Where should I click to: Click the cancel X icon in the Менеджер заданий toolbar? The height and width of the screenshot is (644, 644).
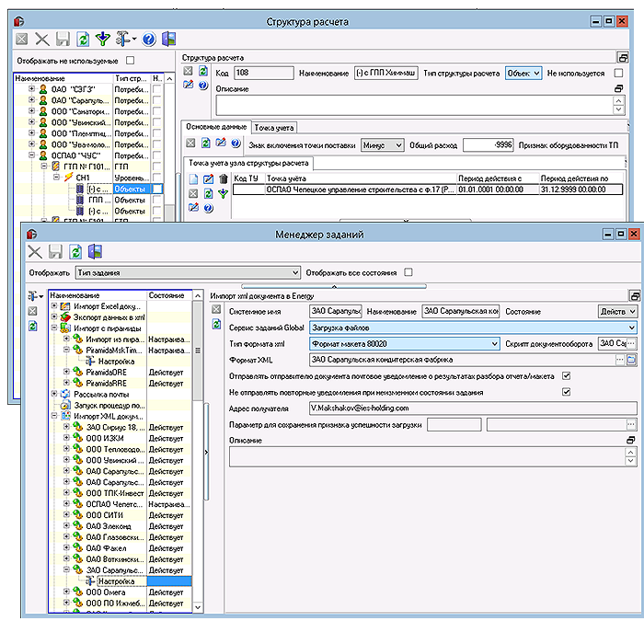pos(35,252)
